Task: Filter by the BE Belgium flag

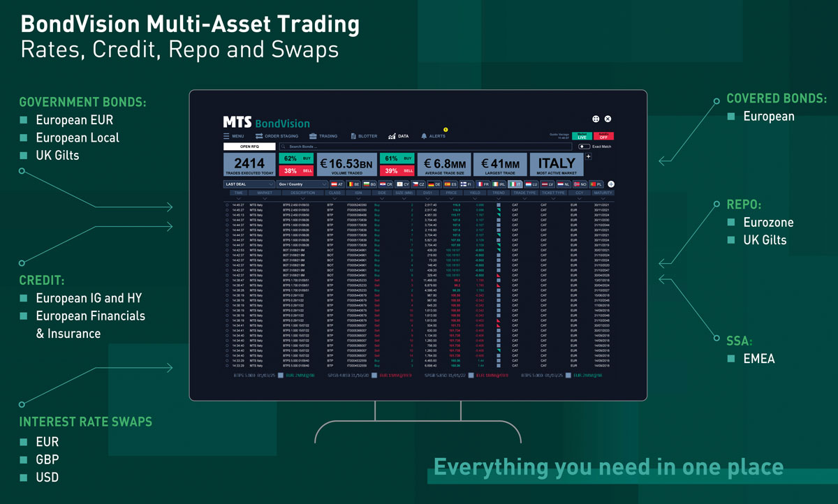Action: coord(354,184)
